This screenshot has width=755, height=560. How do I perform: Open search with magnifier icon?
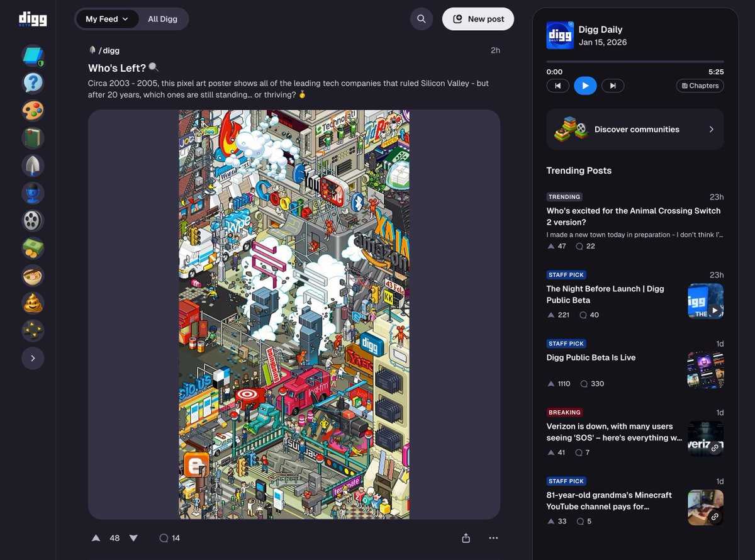point(422,19)
